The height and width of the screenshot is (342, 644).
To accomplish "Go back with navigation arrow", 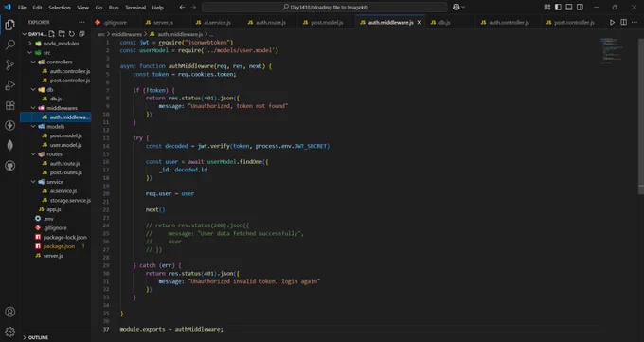I will tap(182, 7).
